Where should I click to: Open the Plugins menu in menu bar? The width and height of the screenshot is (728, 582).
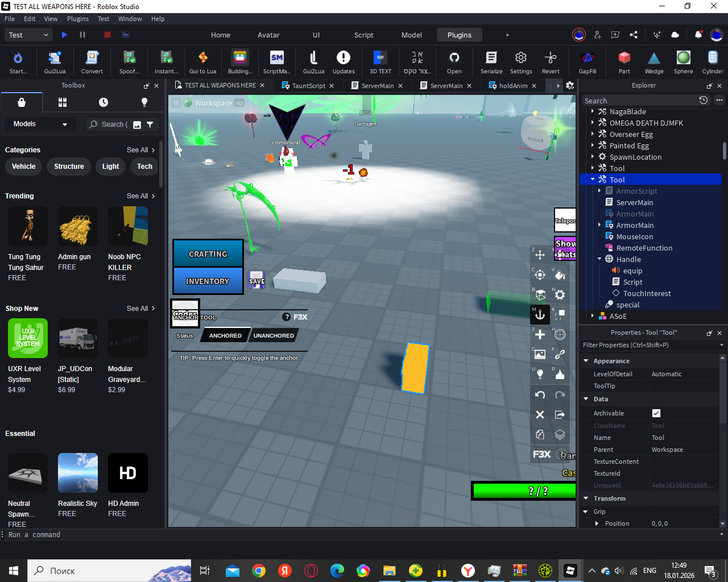point(78,19)
